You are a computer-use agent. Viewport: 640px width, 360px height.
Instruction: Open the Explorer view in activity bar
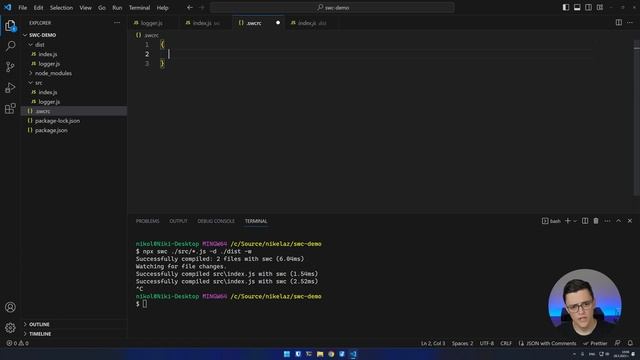coord(10,26)
